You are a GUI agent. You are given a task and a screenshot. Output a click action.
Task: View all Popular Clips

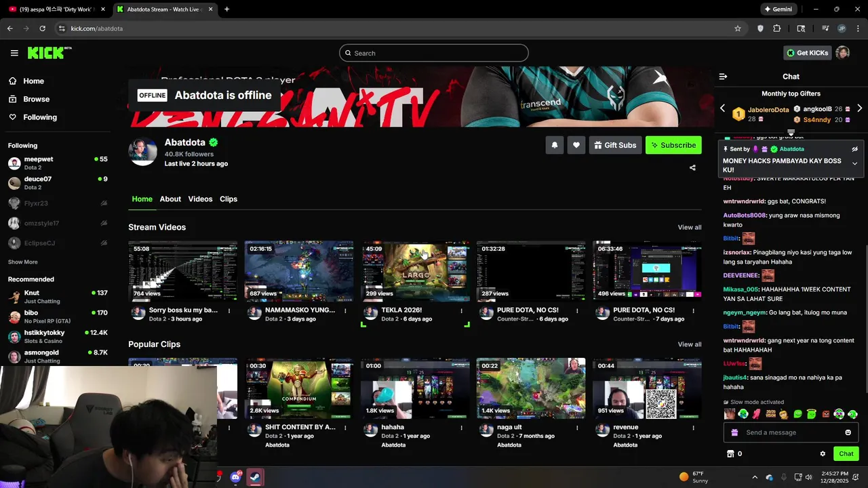click(690, 344)
